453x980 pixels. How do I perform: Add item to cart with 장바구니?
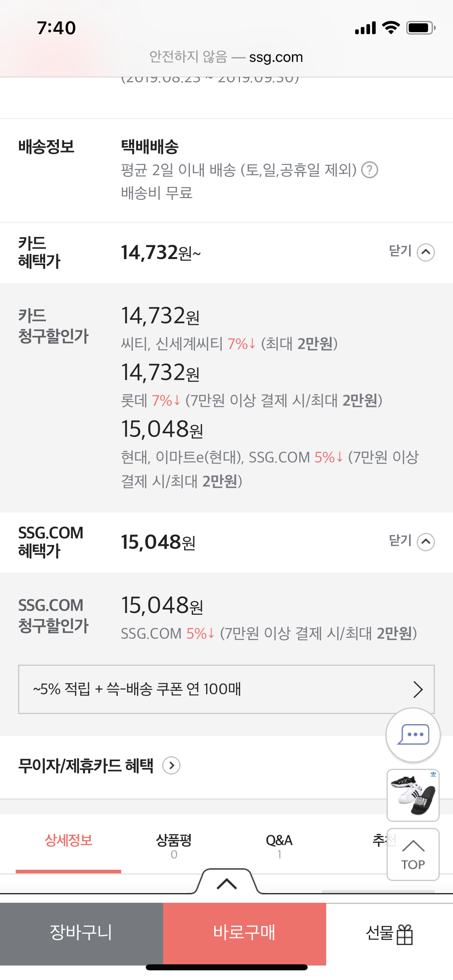(81, 933)
